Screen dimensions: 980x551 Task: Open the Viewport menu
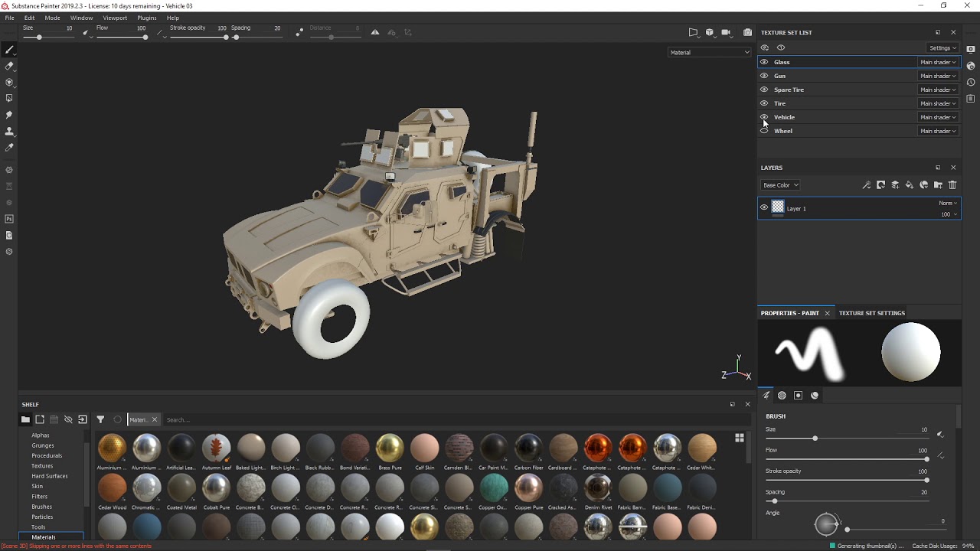[x=115, y=18]
